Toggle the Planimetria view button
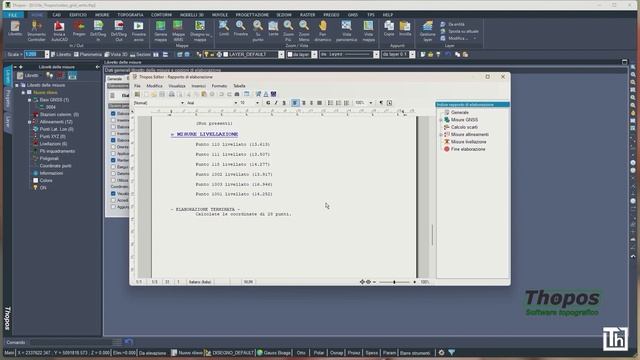This screenshot has width=640, height=360. click(x=88, y=54)
